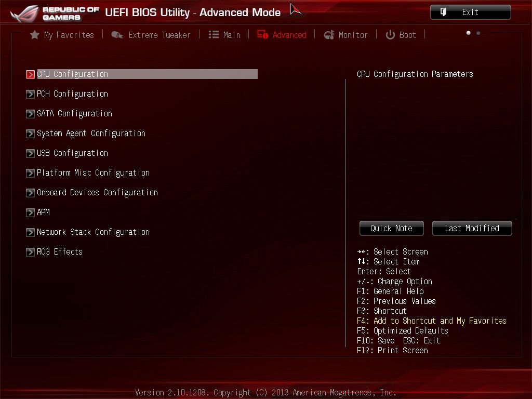This screenshot has height=399, width=532.
Task: Switch to the Monitor tab
Action: tap(353, 35)
